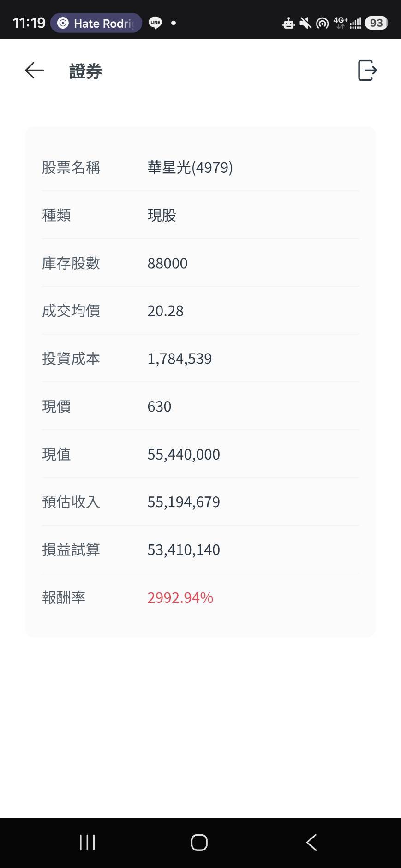
Task: Tap the 成交均價 value 20.28
Action: coord(165,311)
